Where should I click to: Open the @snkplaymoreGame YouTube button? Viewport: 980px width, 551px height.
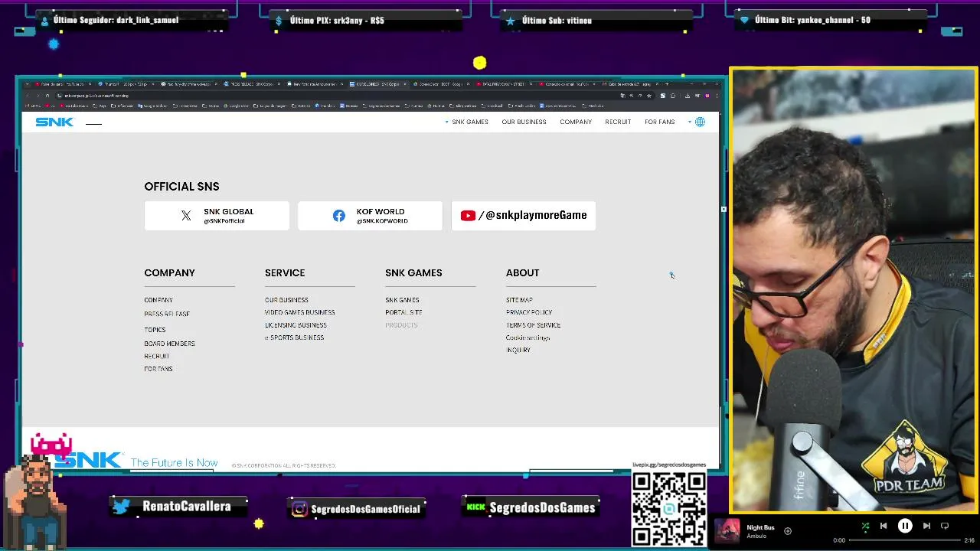tap(524, 216)
